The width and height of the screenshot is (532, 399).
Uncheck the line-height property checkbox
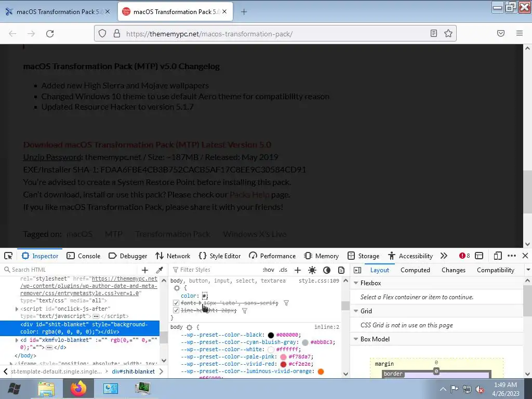tap(176, 311)
